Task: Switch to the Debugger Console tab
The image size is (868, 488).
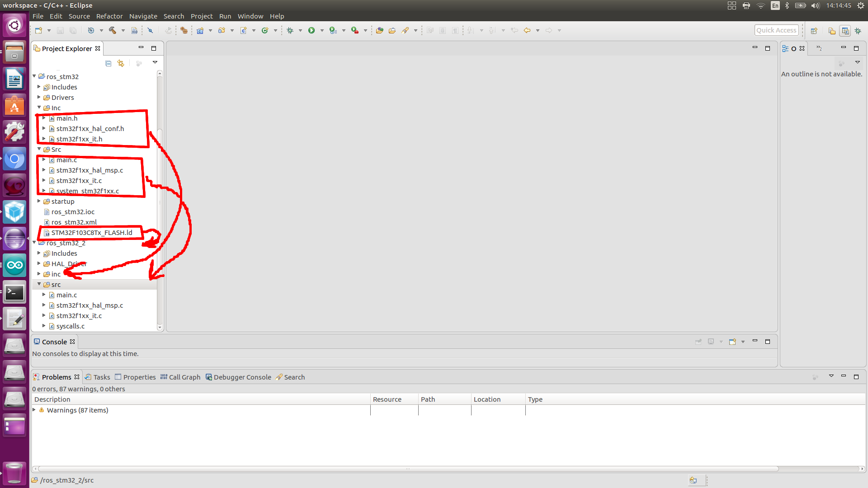Action: 238,377
